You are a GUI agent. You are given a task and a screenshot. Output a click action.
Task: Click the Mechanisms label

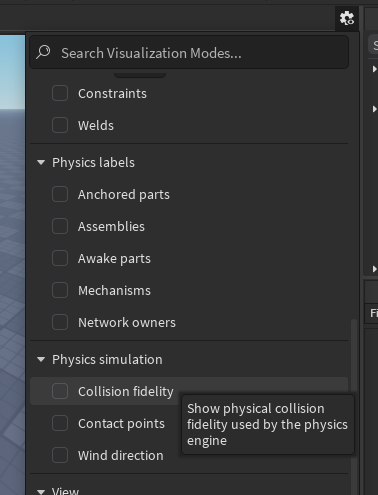point(114,291)
